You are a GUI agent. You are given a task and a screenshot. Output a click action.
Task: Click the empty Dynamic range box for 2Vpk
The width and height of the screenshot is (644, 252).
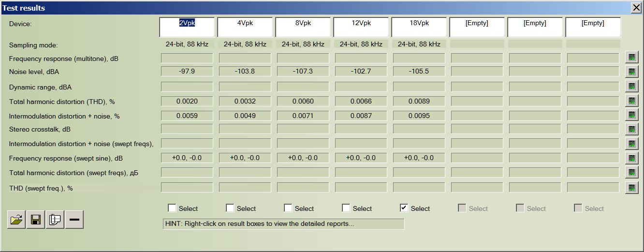187,87
